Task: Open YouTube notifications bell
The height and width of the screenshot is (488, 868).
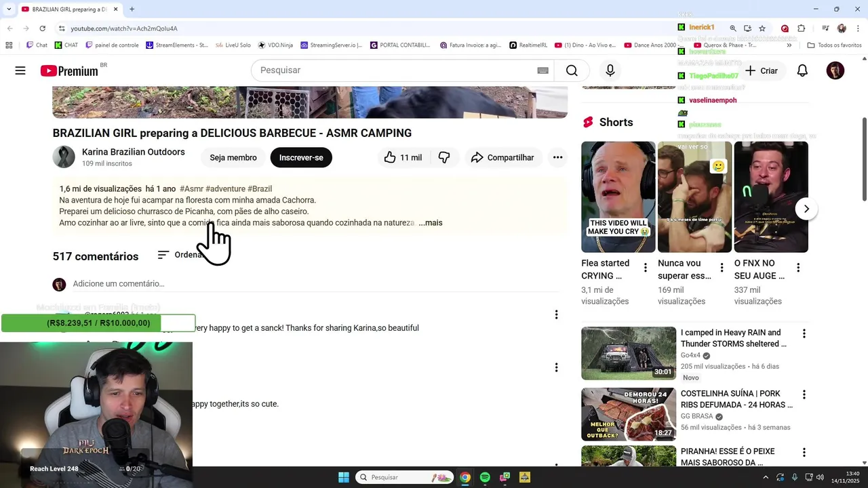Action: [802, 70]
